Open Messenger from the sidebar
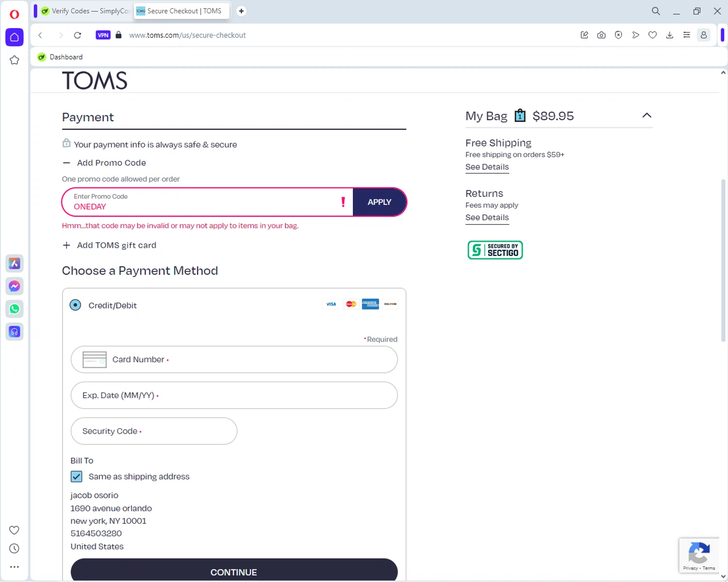Screen dimensions: 728x582 (x=14, y=286)
